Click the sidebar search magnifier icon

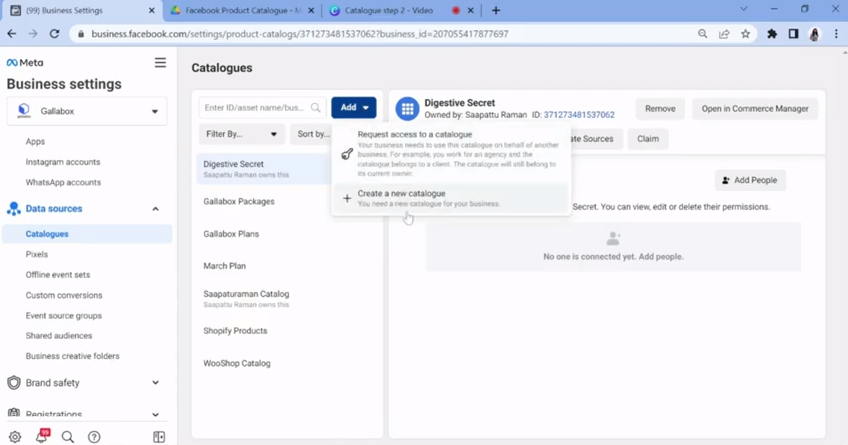click(68, 436)
